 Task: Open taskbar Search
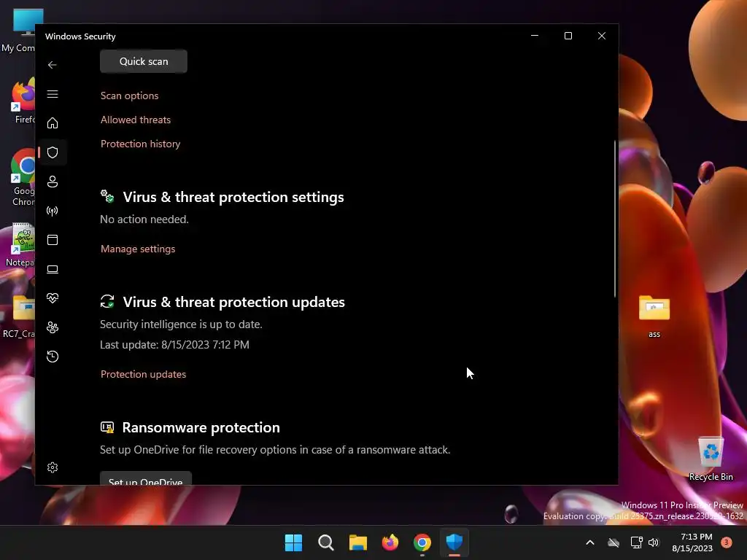(326, 542)
